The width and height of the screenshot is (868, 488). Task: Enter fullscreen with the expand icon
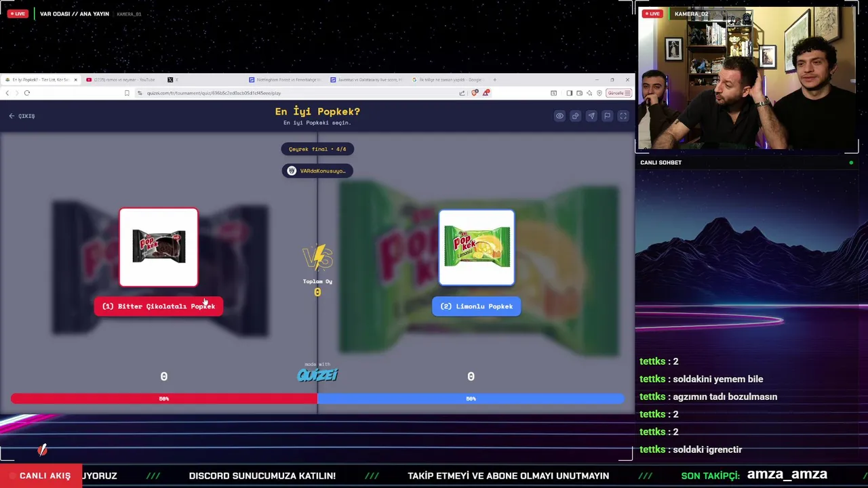click(x=623, y=116)
